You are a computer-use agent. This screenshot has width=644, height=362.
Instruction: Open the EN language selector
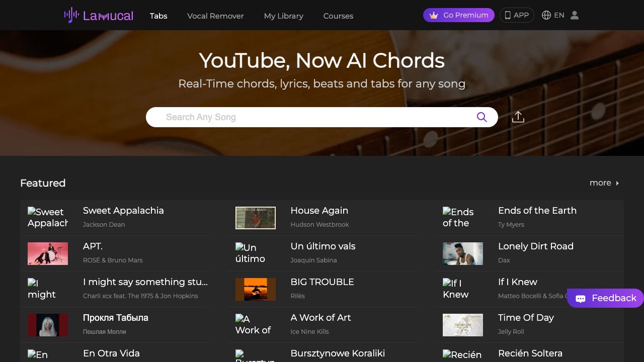coord(559,15)
